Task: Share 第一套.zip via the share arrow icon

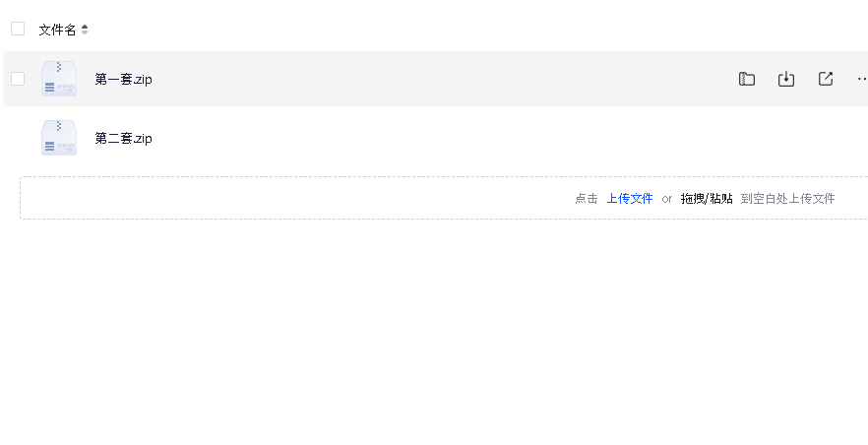Action: tap(826, 79)
